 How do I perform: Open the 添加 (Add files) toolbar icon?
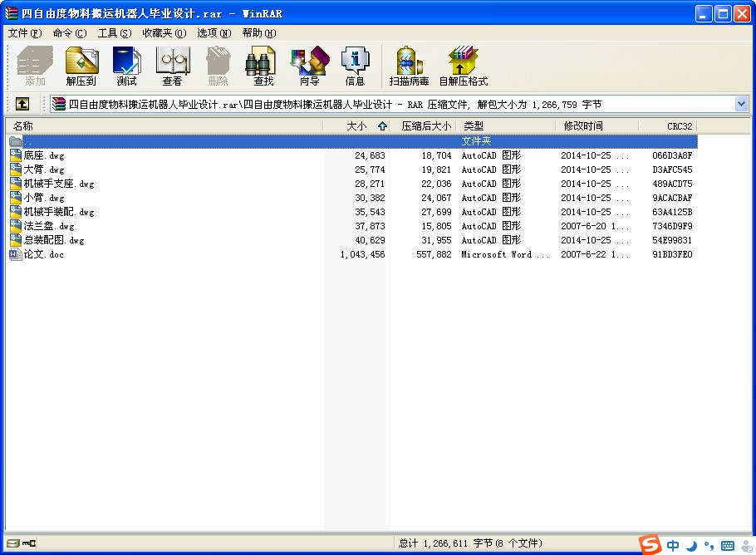pos(33,65)
